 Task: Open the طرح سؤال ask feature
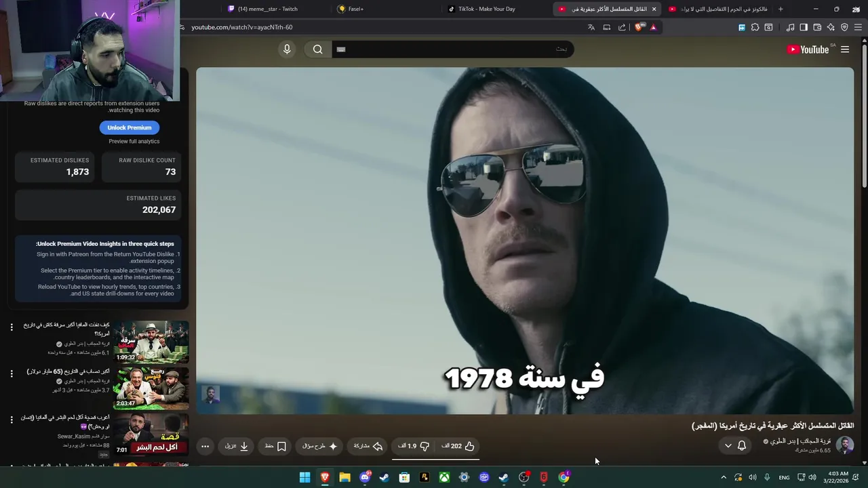pos(320,446)
